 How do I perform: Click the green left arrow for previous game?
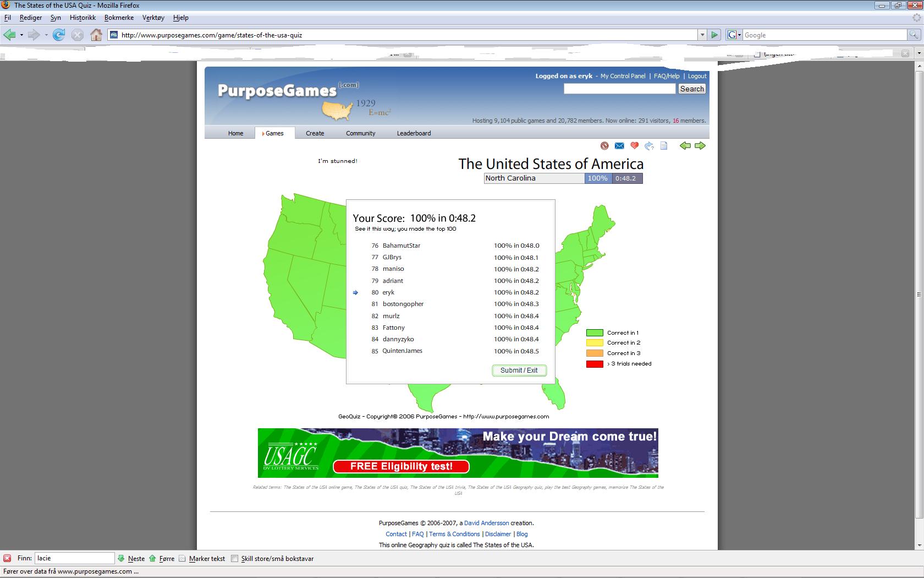click(685, 145)
